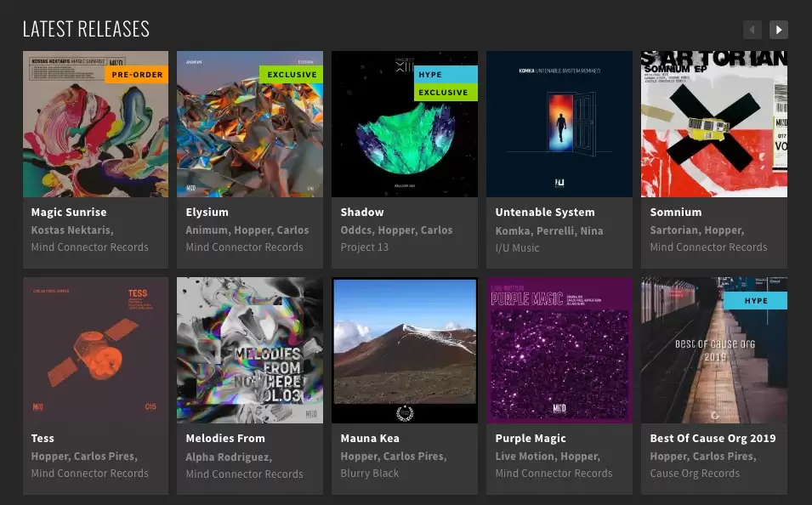Click artists Komka, Perrelli, Nina link

point(549,230)
